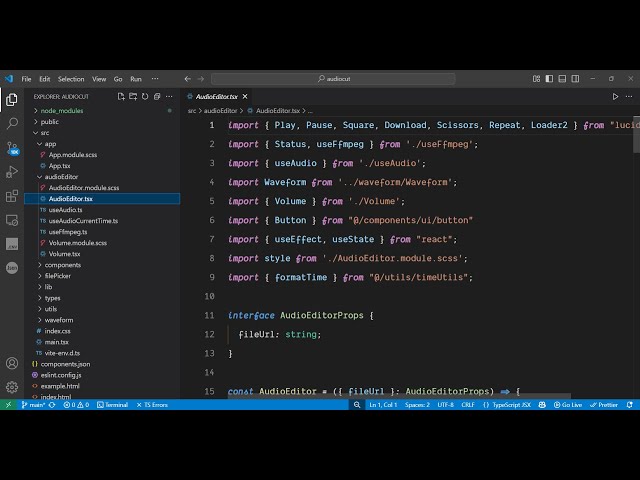This screenshot has width=640, height=480.
Task: Open the Explorer view in activity bar
Action: tap(12, 99)
